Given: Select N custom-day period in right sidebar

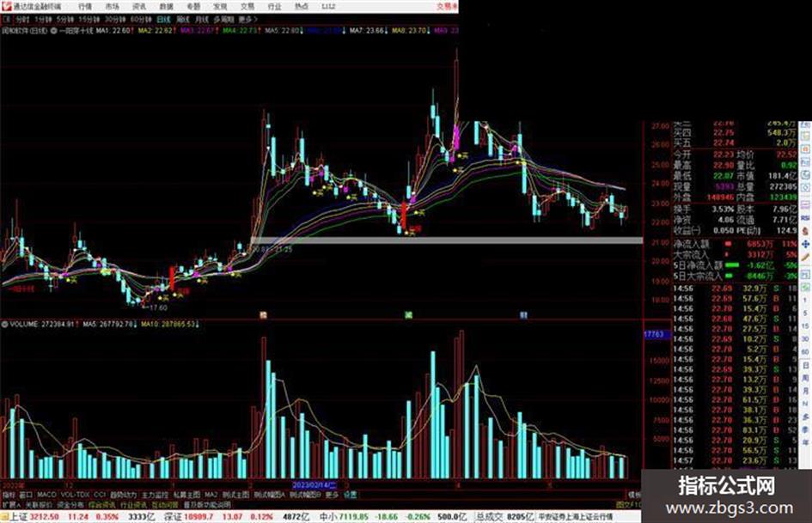Looking at the screenshot, I should (805, 404).
